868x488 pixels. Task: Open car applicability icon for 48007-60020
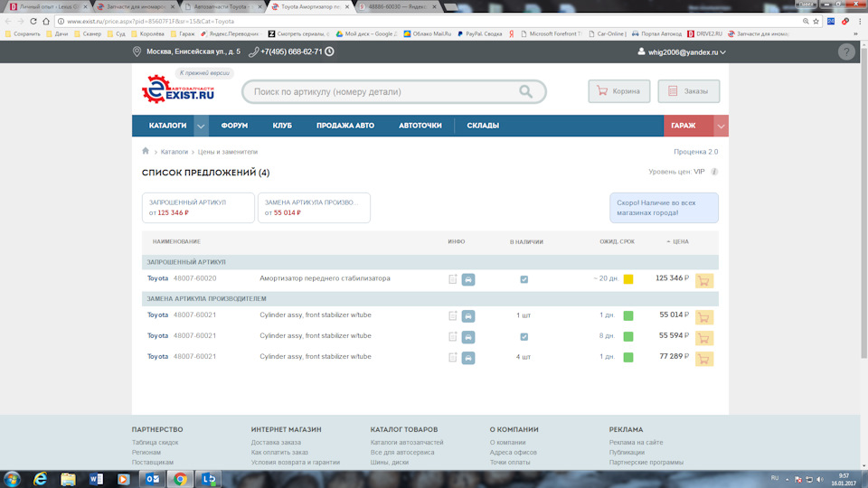click(468, 279)
